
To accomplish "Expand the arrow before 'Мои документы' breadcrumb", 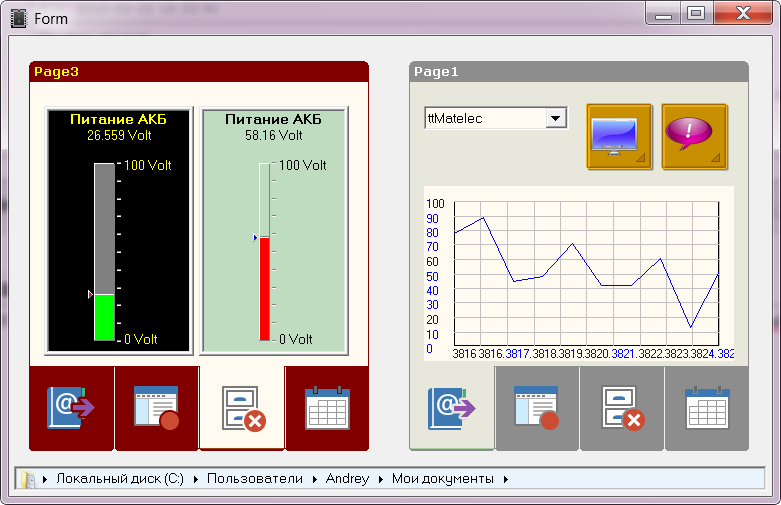I will click(381, 479).
